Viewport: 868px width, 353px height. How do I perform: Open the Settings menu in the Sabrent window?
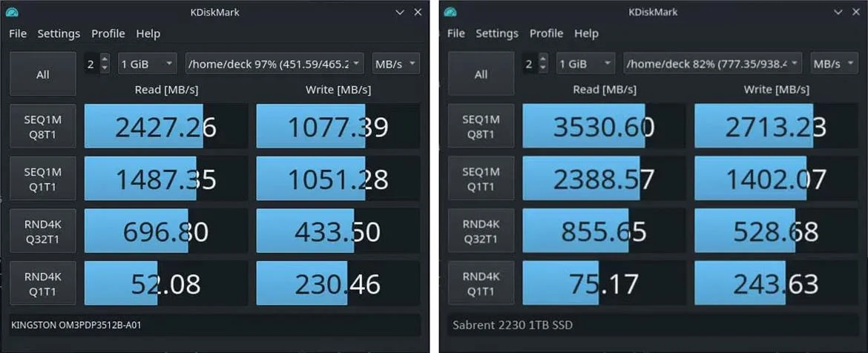tap(496, 33)
